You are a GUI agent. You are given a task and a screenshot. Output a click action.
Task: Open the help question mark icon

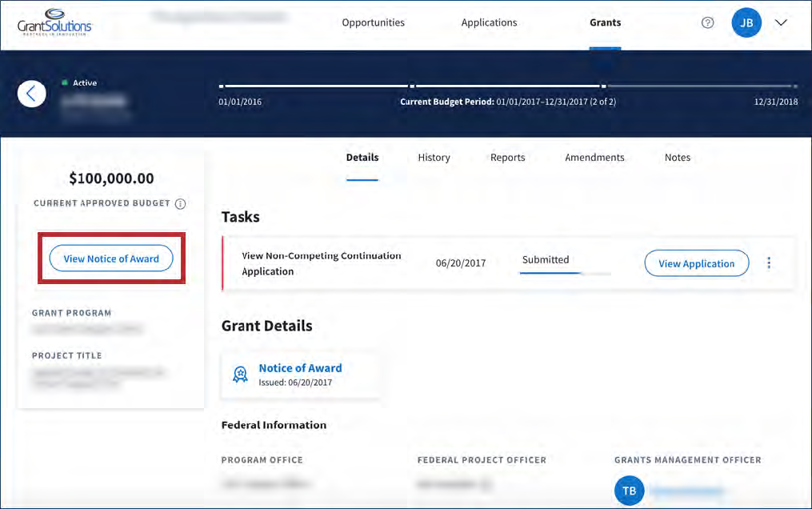click(x=707, y=22)
